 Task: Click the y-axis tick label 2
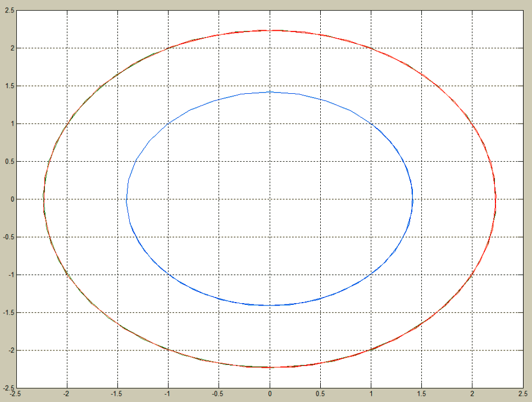(12, 48)
